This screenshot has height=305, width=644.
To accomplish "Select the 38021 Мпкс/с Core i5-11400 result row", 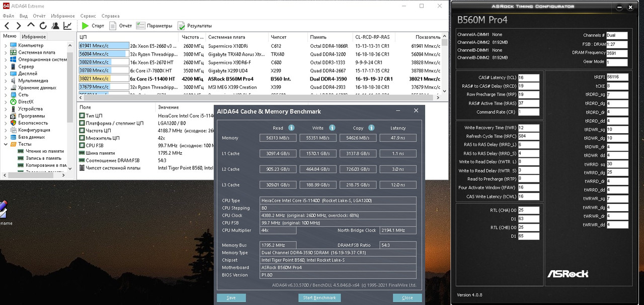I will tap(259, 78).
